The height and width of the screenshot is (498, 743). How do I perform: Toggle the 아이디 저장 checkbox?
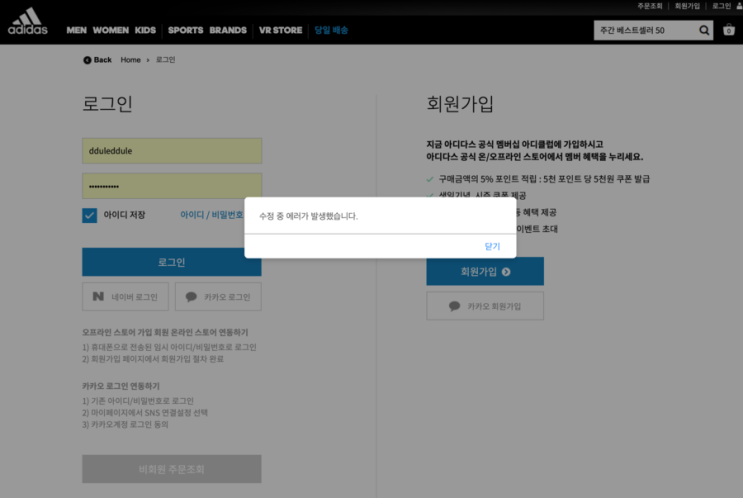[90, 215]
